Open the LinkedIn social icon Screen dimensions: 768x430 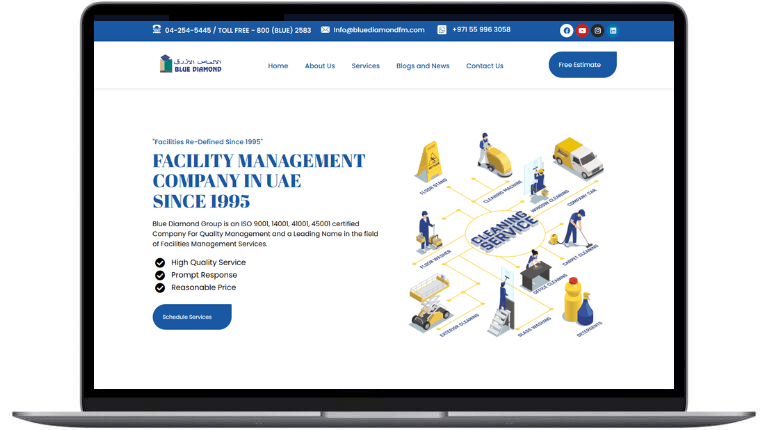click(613, 30)
